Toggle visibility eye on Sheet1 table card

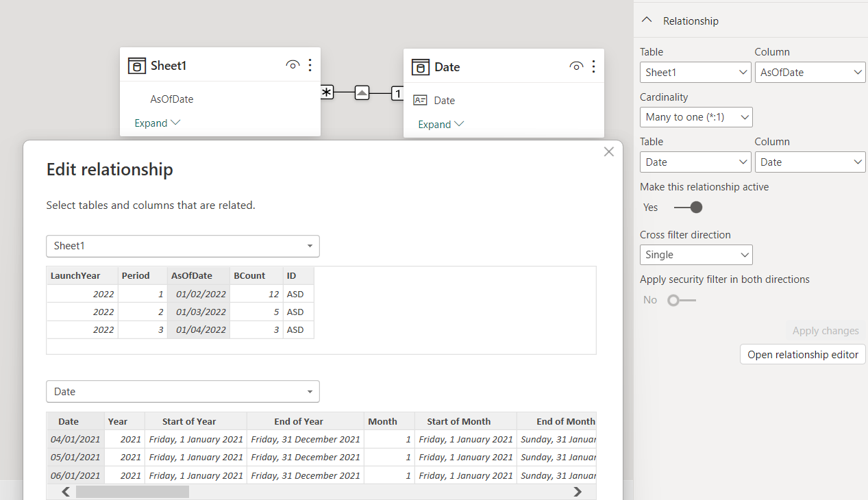coord(293,65)
